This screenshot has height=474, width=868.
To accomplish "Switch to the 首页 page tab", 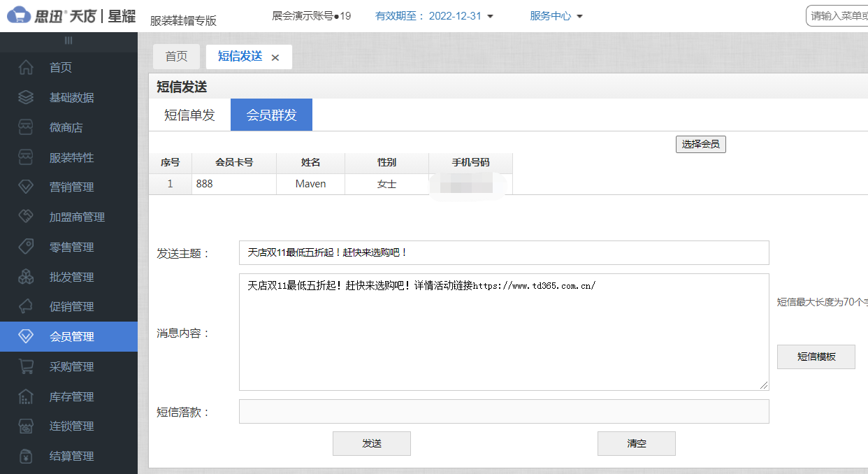I will tap(176, 57).
